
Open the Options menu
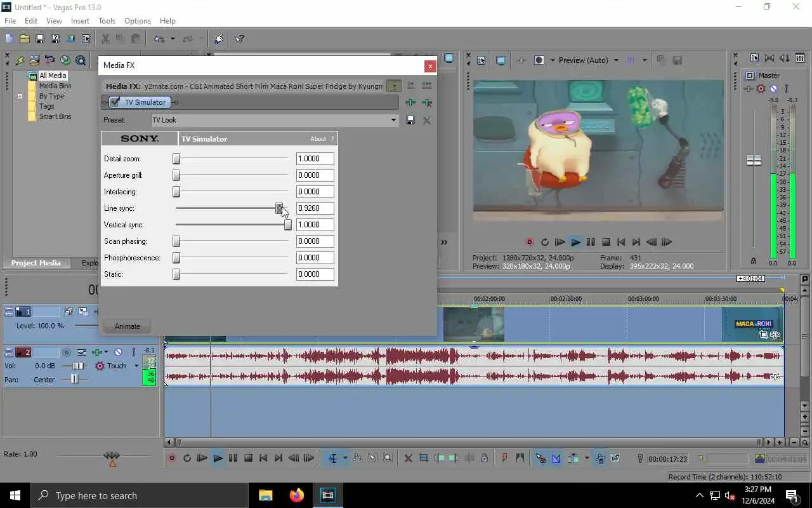[138, 21]
